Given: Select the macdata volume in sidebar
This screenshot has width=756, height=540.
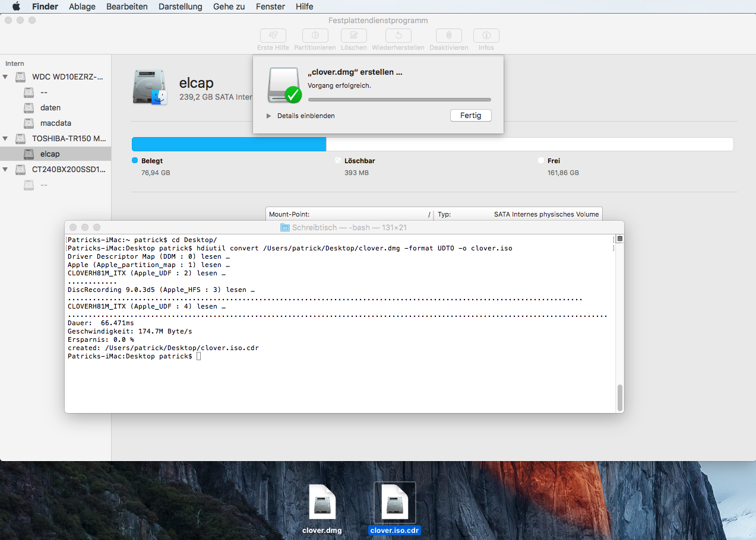Looking at the screenshot, I should [x=55, y=123].
